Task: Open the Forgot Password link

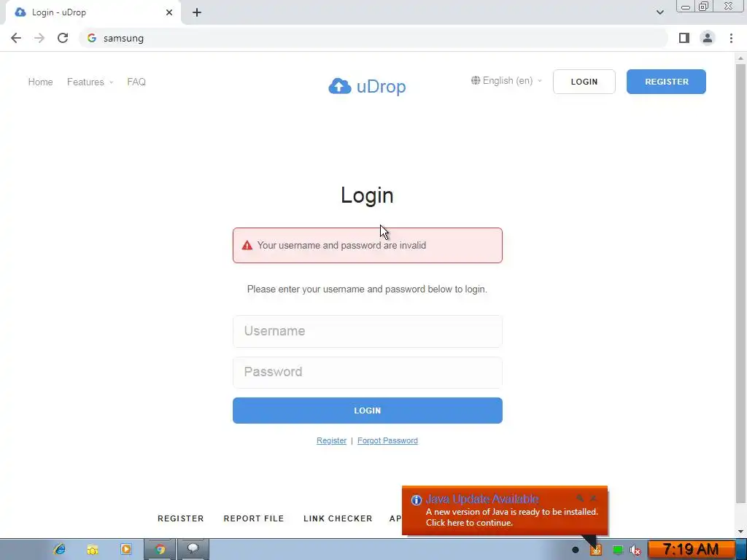Action: pyautogui.click(x=387, y=440)
